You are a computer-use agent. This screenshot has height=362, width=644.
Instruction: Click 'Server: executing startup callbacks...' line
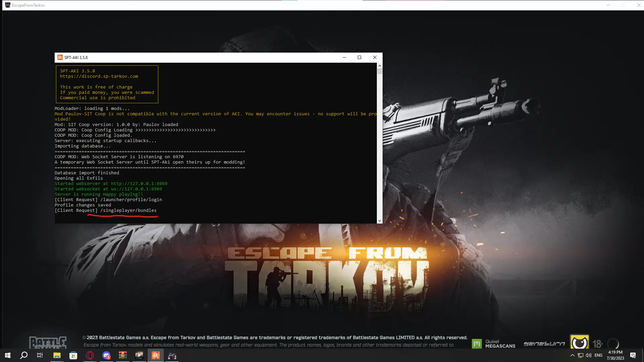point(105,141)
